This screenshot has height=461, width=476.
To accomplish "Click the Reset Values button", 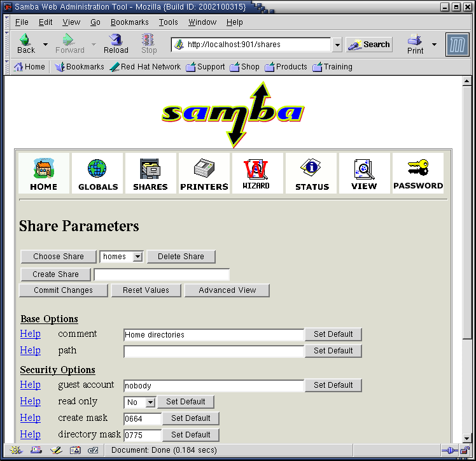I will pos(146,290).
